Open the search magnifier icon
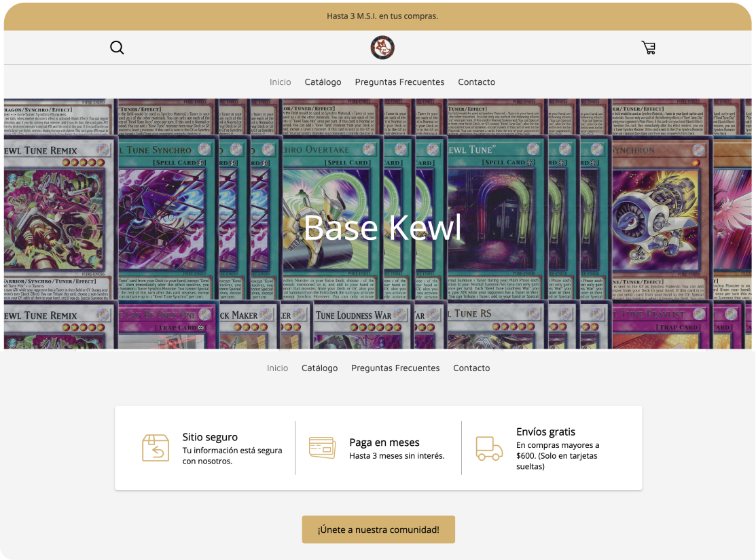Image resolution: width=756 pixels, height=560 pixels. click(117, 48)
